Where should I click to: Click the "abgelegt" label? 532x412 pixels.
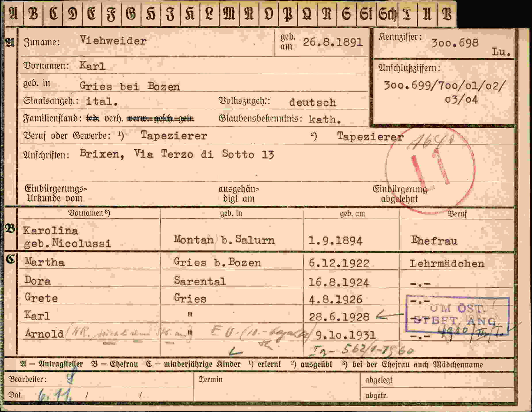(379, 380)
